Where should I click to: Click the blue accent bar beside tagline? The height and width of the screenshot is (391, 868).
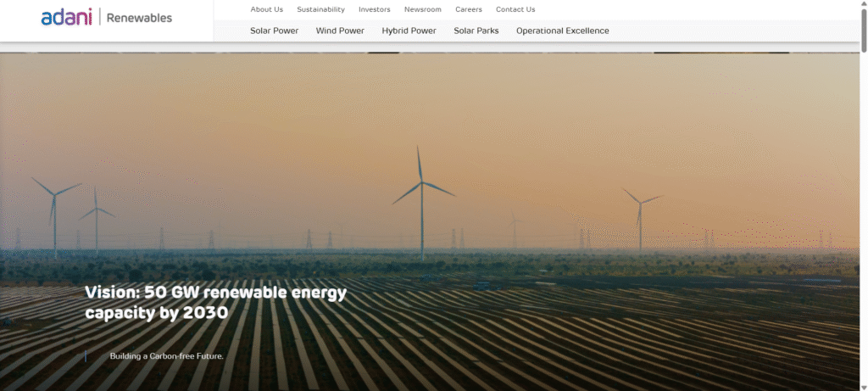click(86, 356)
